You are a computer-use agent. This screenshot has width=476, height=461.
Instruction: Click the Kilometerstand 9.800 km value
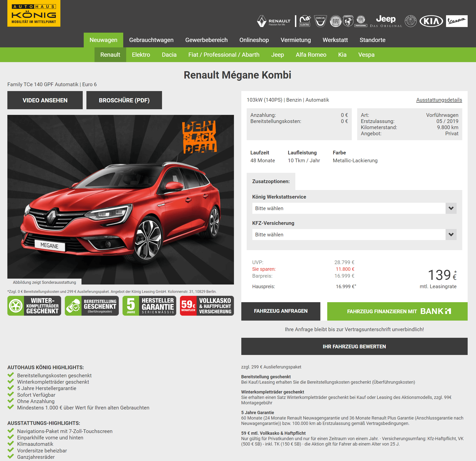pos(448,127)
